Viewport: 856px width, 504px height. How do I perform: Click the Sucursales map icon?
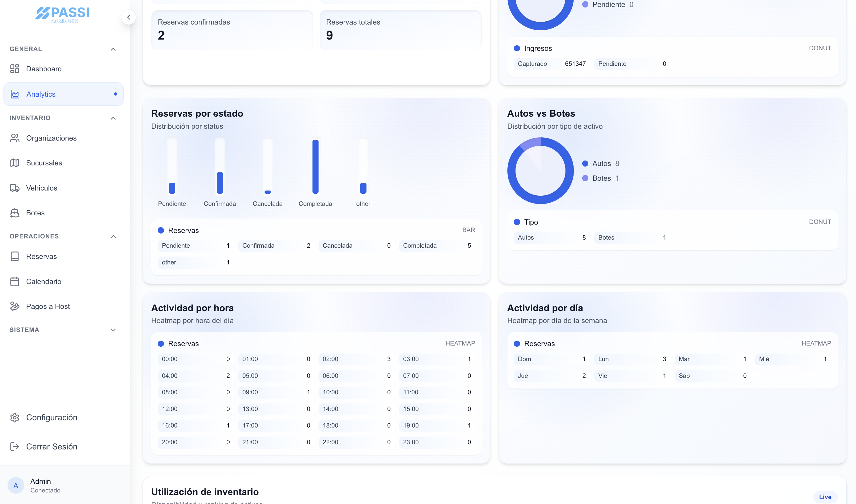click(x=15, y=163)
